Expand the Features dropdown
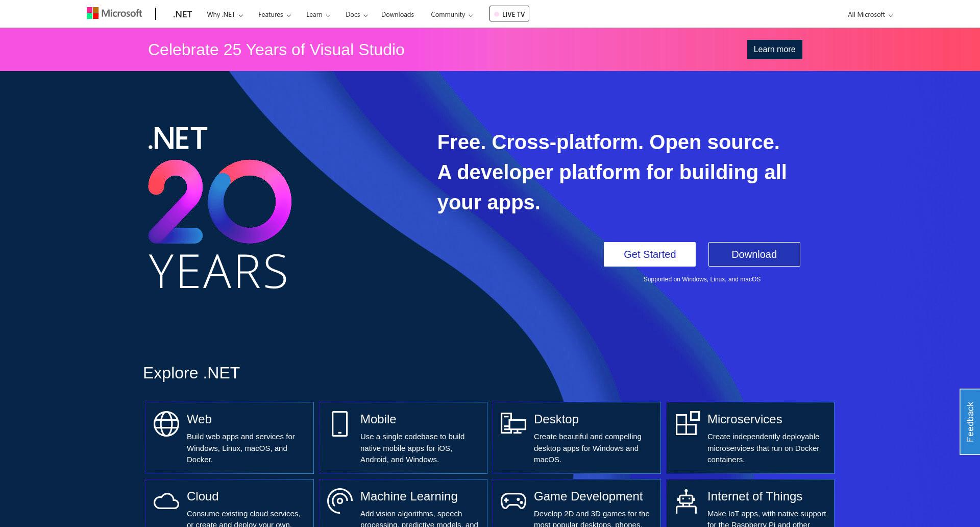Image resolution: width=980 pixels, height=527 pixels. click(275, 14)
